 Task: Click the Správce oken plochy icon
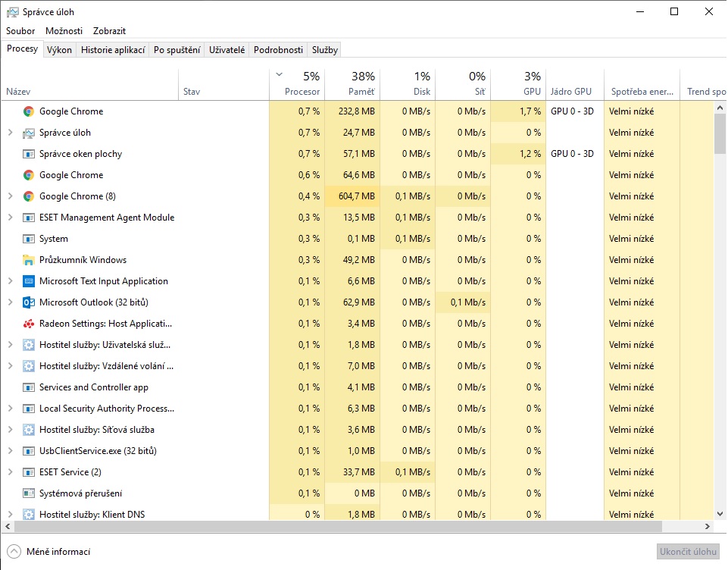coord(29,154)
